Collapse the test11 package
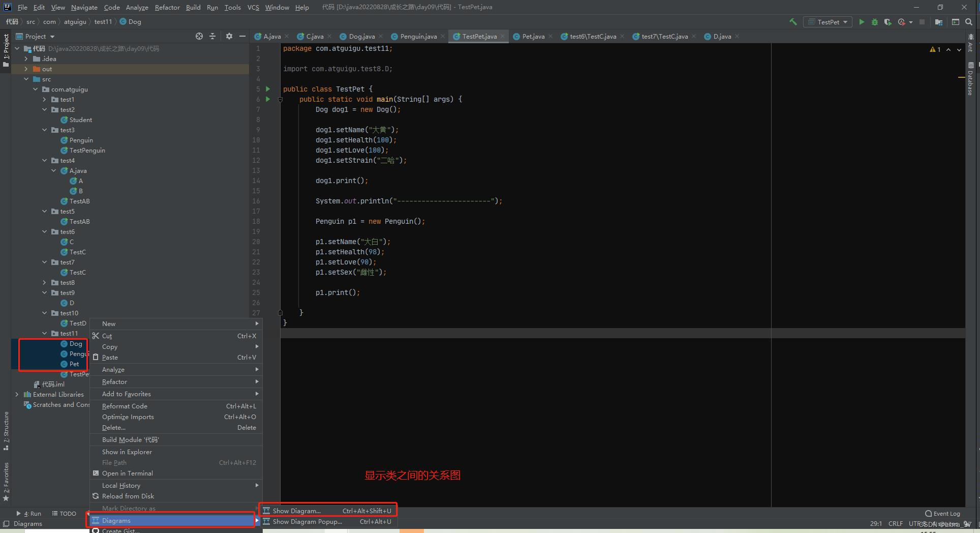The image size is (980, 533). pos(44,333)
